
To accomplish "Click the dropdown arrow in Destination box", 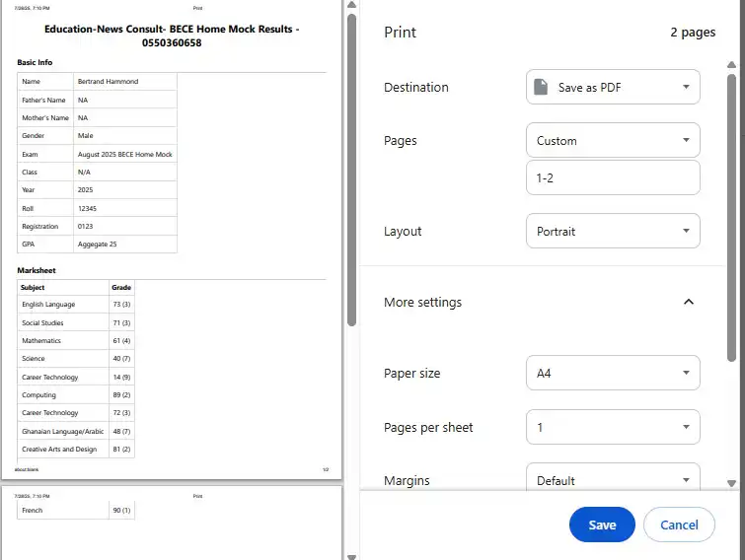I will pyautogui.click(x=686, y=87).
